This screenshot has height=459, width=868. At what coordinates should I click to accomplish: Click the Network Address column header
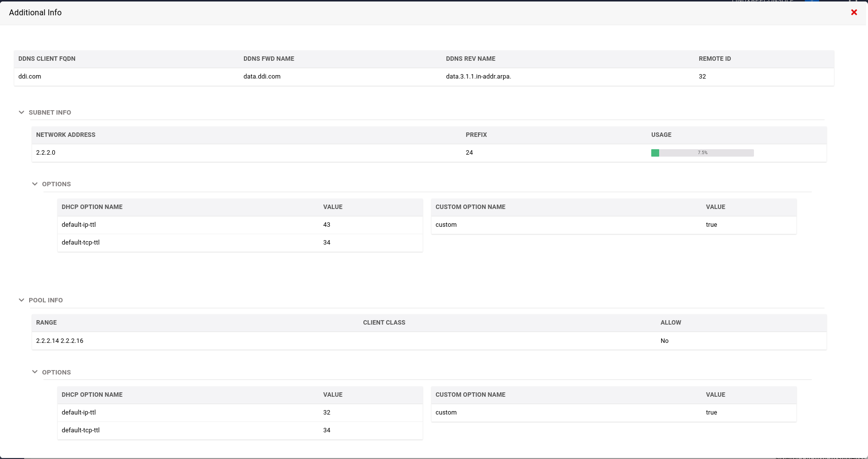click(x=66, y=135)
